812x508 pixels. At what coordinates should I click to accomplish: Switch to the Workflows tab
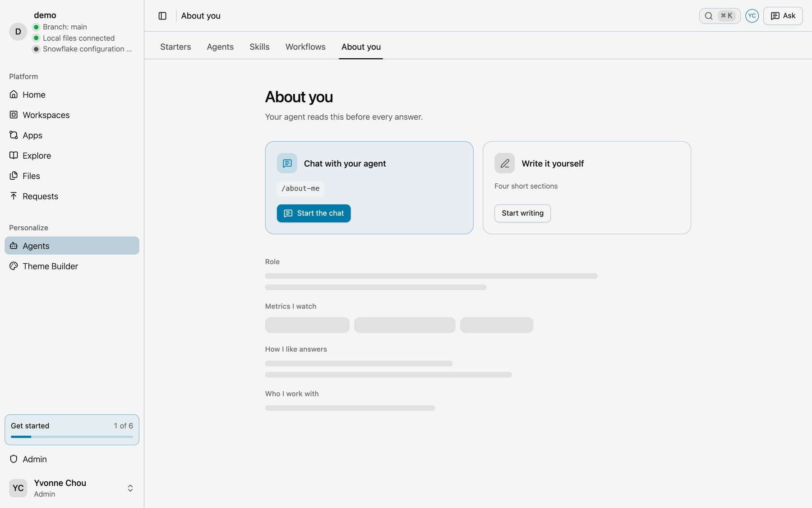[305, 47]
